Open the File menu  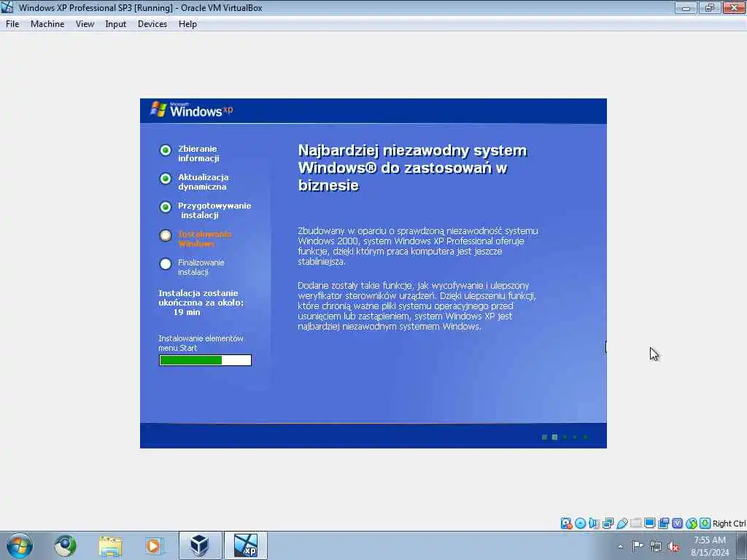pos(12,24)
